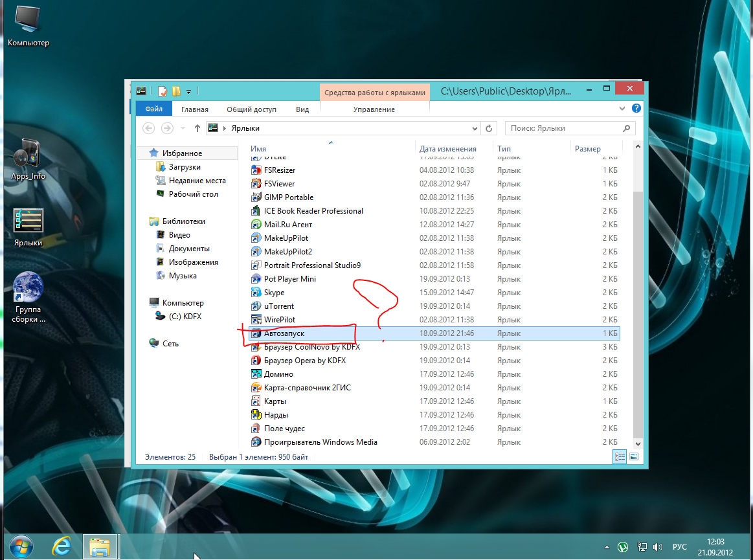Open the recent locations dropdown arrow
The height and width of the screenshot is (560, 753).
[x=183, y=128]
